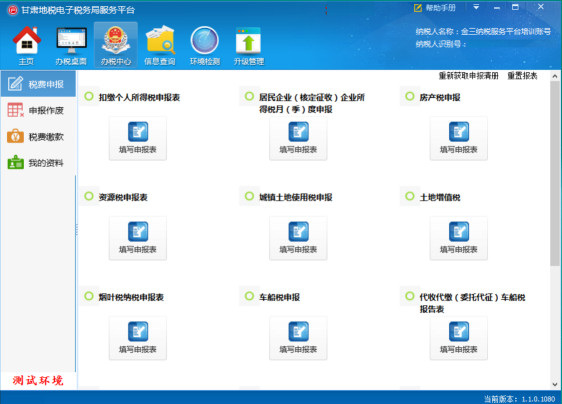Viewport: 562px width, 404px height.
Task: Fill in form for 代收代缴车船税报告表
Action: 459,338
